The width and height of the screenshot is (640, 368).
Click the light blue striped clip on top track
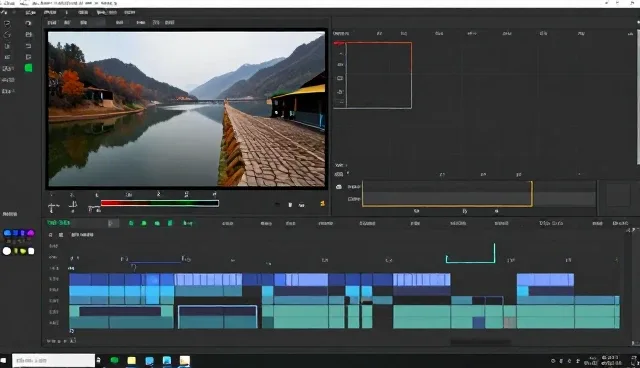(x=208, y=279)
